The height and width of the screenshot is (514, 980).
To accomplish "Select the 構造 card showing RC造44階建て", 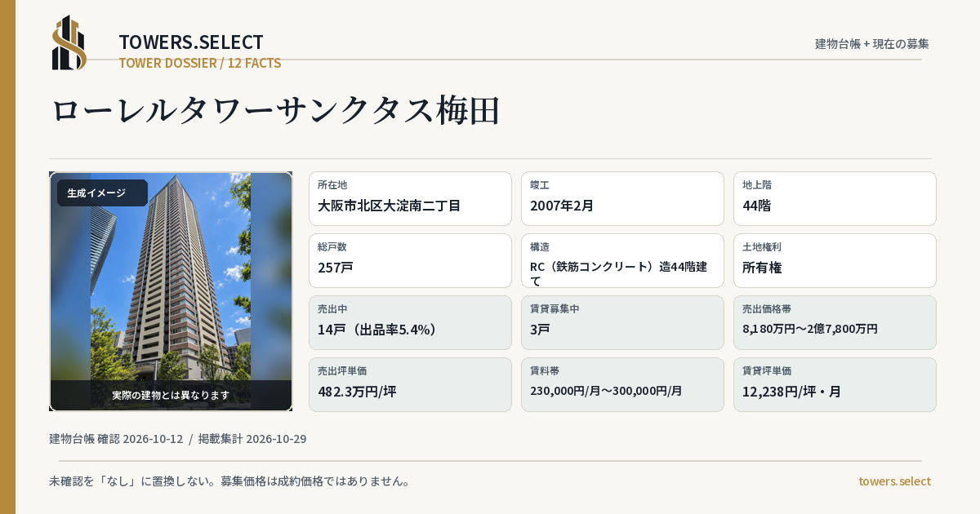I will 622,260.
